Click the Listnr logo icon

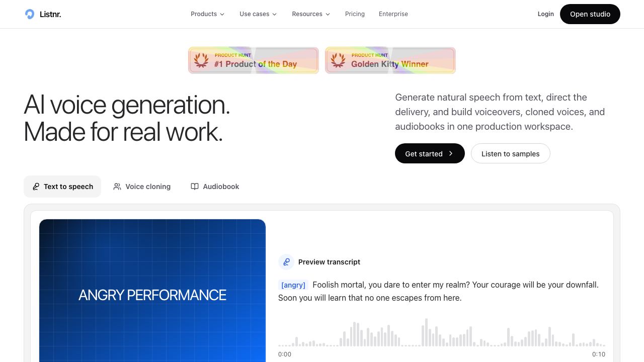[x=30, y=14]
